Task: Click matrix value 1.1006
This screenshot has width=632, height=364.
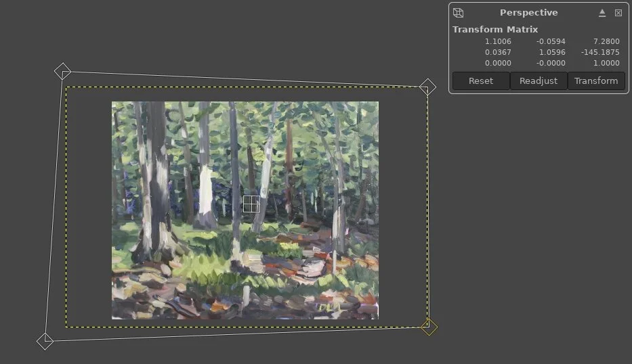Action: [498, 41]
